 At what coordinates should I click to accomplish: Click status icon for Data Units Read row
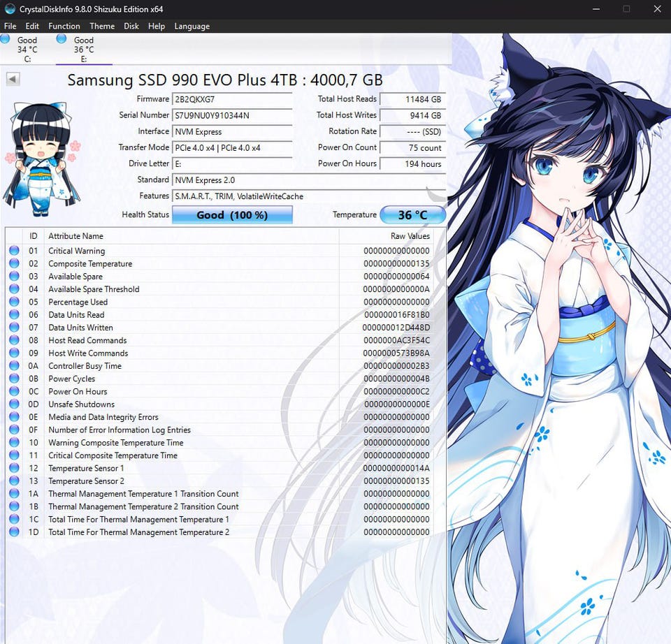(x=14, y=315)
